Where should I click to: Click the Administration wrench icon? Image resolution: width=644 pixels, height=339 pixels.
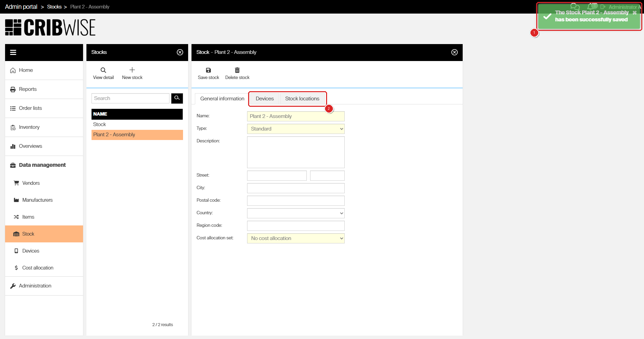tap(13, 286)
